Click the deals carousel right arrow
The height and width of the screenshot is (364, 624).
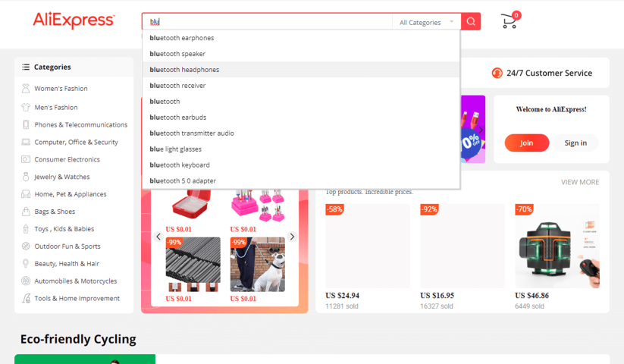(x=292, y=237)
